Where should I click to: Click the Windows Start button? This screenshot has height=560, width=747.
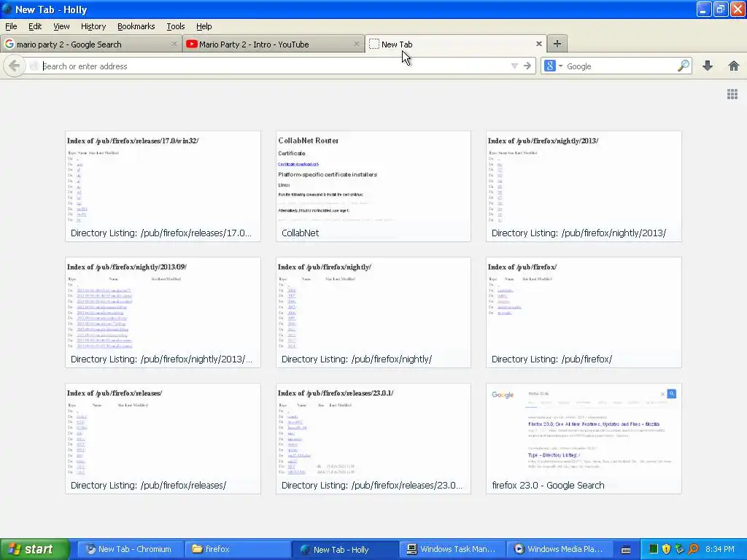tap(35, 549)
